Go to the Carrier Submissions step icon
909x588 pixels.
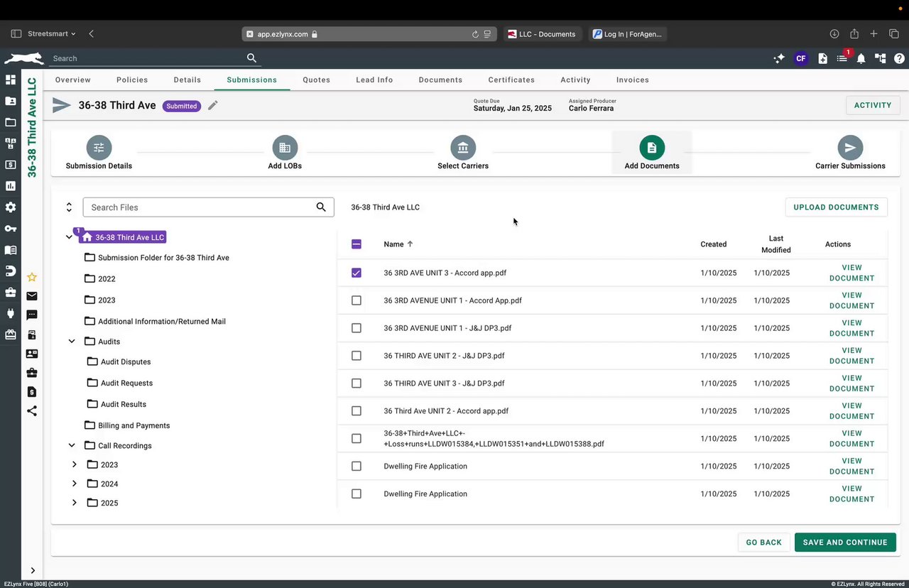(850, 148)
